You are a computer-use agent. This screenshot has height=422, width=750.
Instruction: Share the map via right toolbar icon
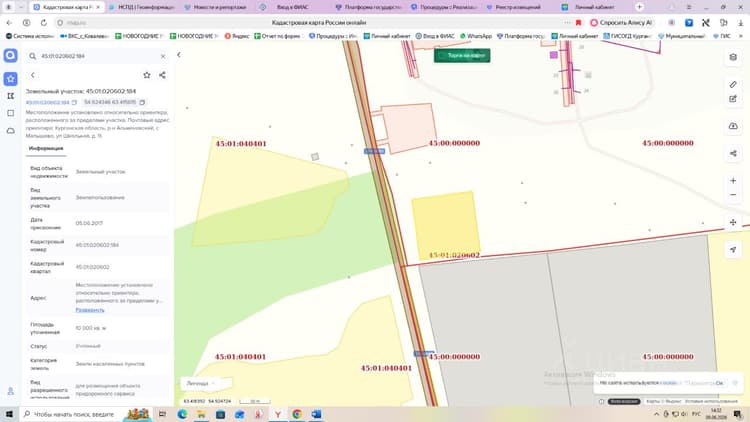pyautogui.click(x=733, y=153)
